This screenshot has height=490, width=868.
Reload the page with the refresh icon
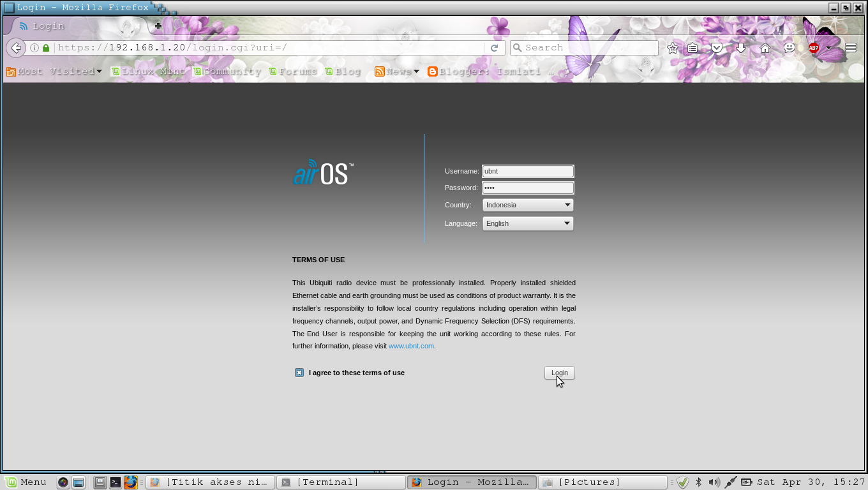pyautogui.click(x=494, y=48)
